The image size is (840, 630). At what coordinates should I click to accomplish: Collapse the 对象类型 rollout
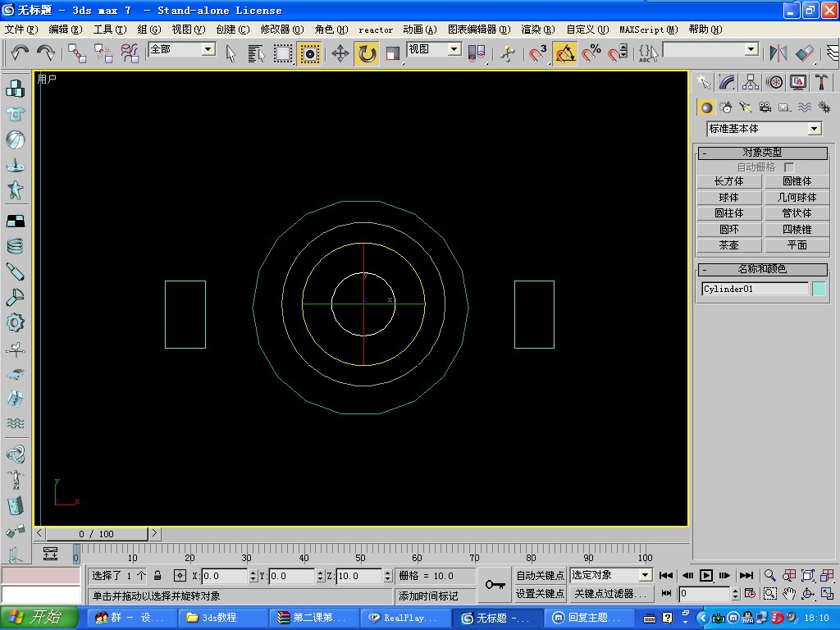(762, 153)
